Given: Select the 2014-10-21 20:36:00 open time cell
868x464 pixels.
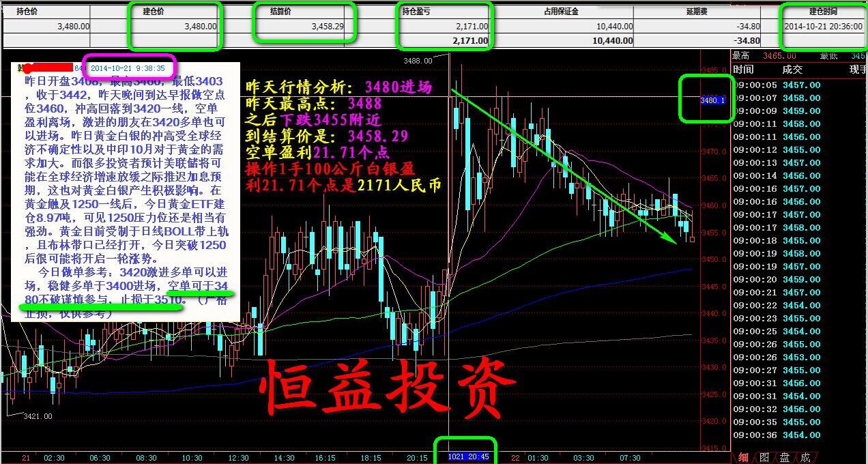Looking at the screenshot, I should click(822, 27).
